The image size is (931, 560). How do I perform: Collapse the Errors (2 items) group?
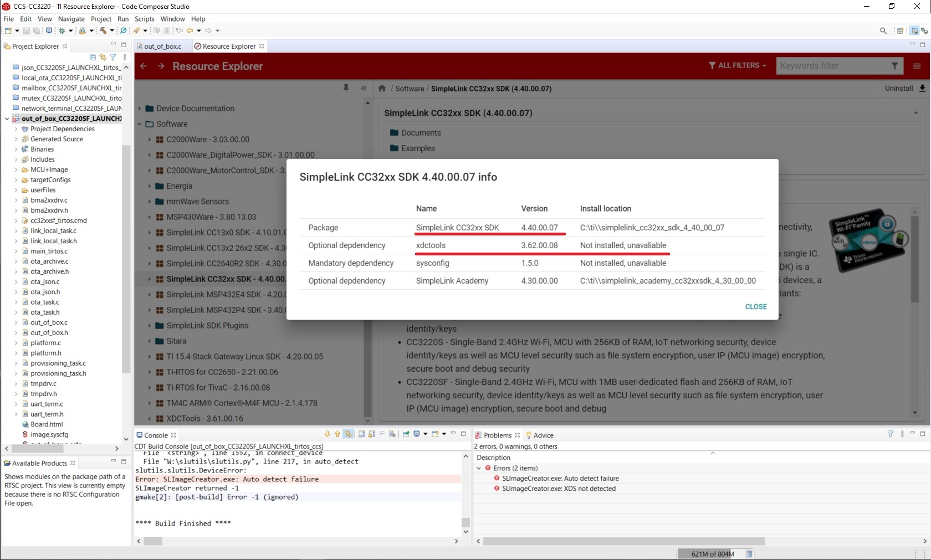coord(479,468)
